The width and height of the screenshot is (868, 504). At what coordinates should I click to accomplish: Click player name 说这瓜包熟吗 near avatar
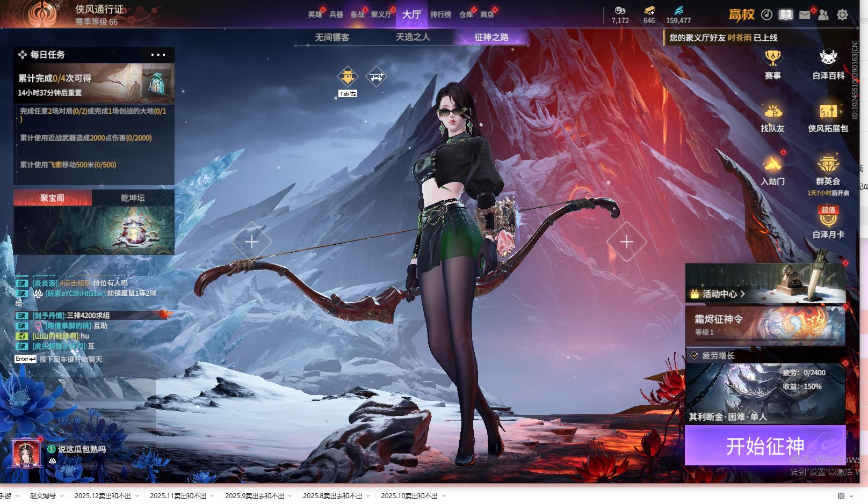pyautogui.click(x=82, y=449)
